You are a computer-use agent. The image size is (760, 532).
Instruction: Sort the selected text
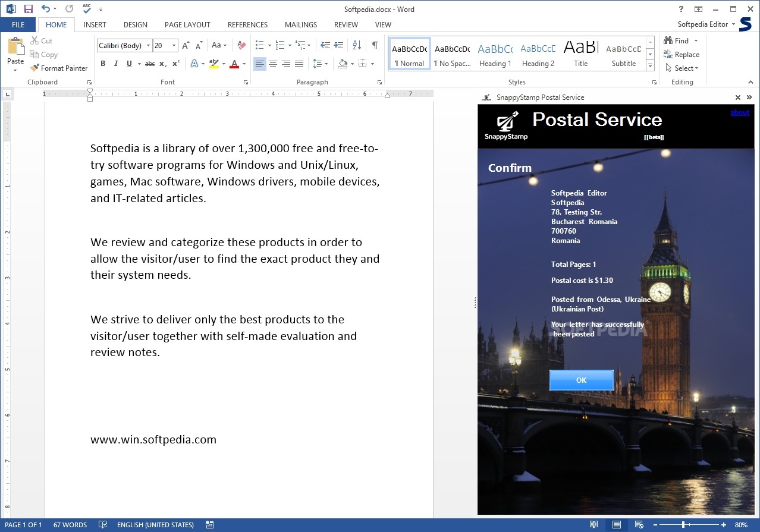tap(357, 45)
